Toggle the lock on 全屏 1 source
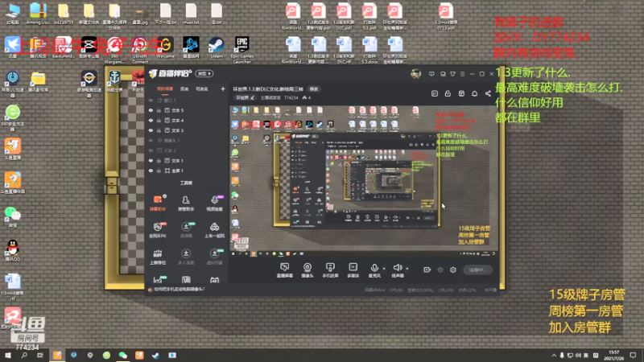Image resolution: width=644 pixels, height=362 pixels. point(159,171)
